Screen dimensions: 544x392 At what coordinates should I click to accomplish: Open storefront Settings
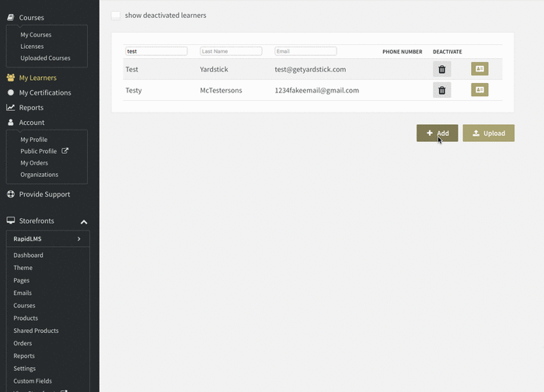tap(24, 369)
